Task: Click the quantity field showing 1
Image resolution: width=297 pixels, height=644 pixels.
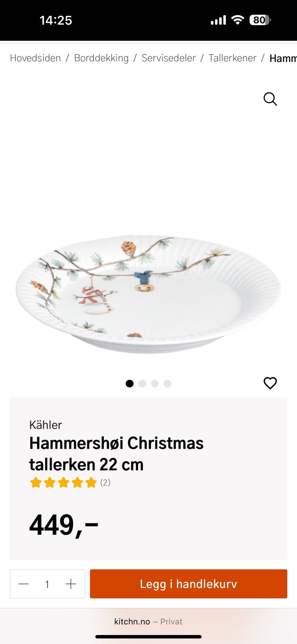Action: [47, 584]
